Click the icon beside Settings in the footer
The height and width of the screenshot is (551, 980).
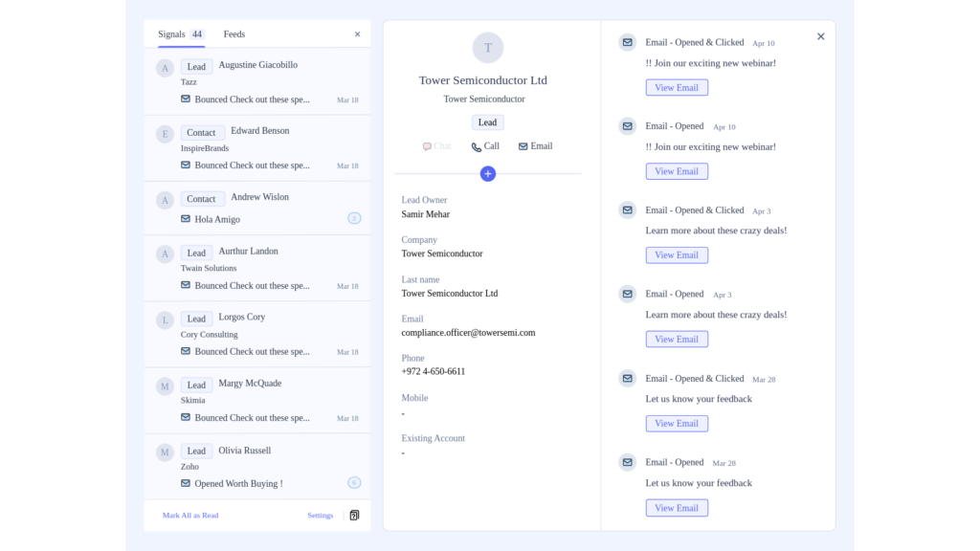click(x=354, y=516)
